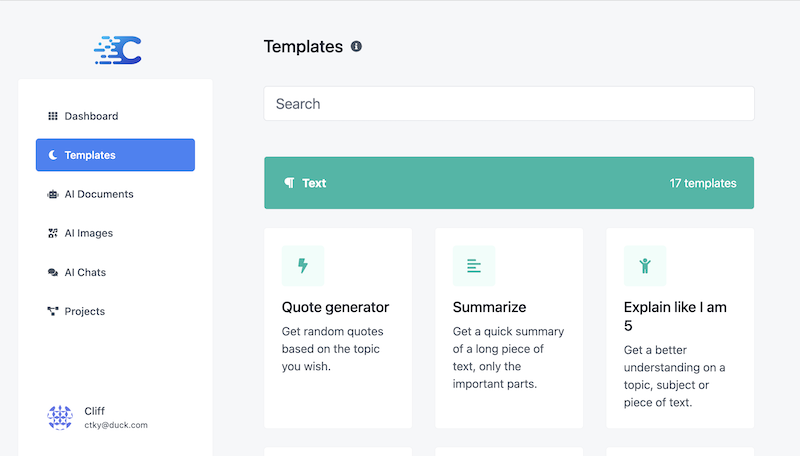Viewport: 800px width, 456px height.
Task: Click Cliff's user avatar
Action: point(60,418)
